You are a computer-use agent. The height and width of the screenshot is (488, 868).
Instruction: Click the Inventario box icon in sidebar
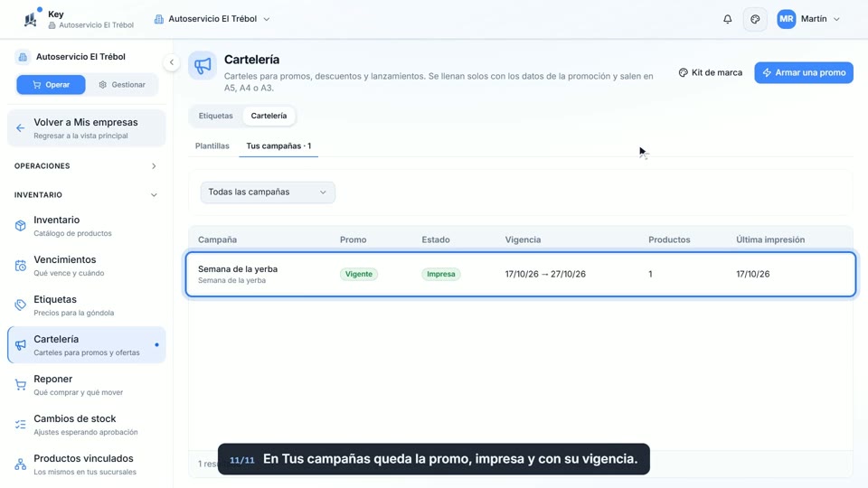[21, 226]
